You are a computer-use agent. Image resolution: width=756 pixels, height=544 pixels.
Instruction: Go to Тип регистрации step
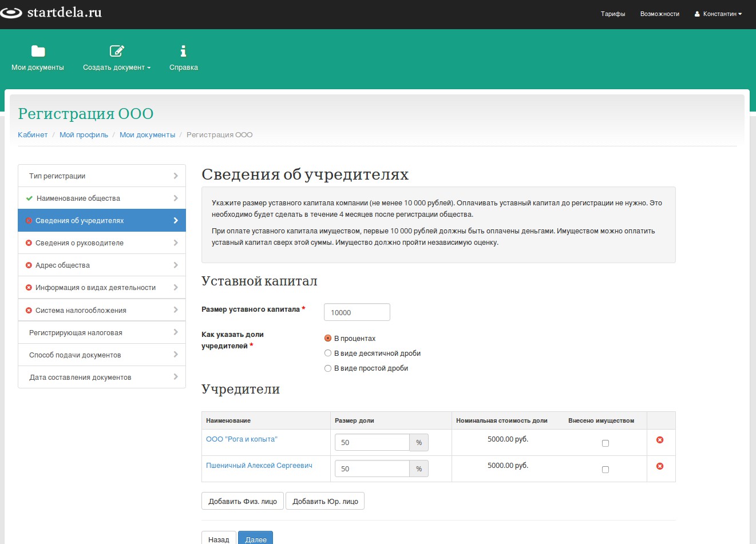[x=102, y=176]
